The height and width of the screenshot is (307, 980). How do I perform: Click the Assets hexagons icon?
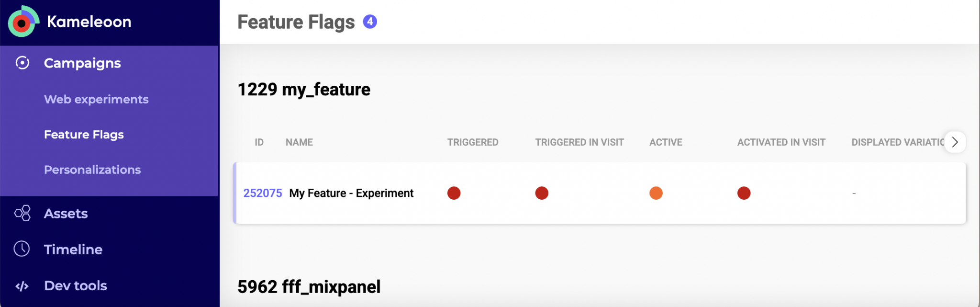(x=22, y=213)
